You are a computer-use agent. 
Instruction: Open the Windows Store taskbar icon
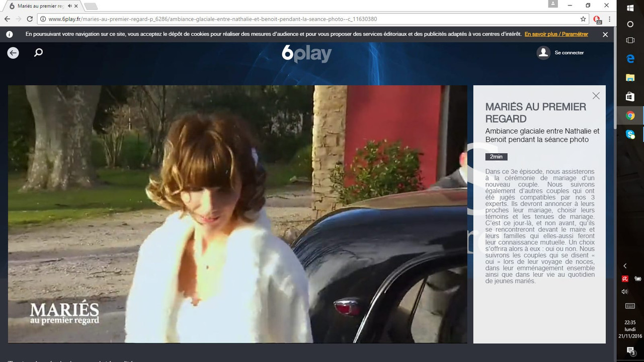[630, 97]
